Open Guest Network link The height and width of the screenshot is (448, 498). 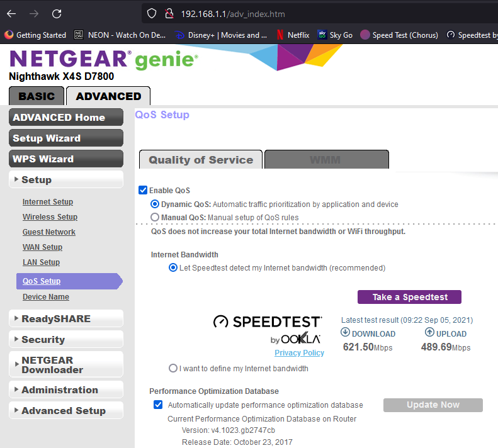(49, 232)
